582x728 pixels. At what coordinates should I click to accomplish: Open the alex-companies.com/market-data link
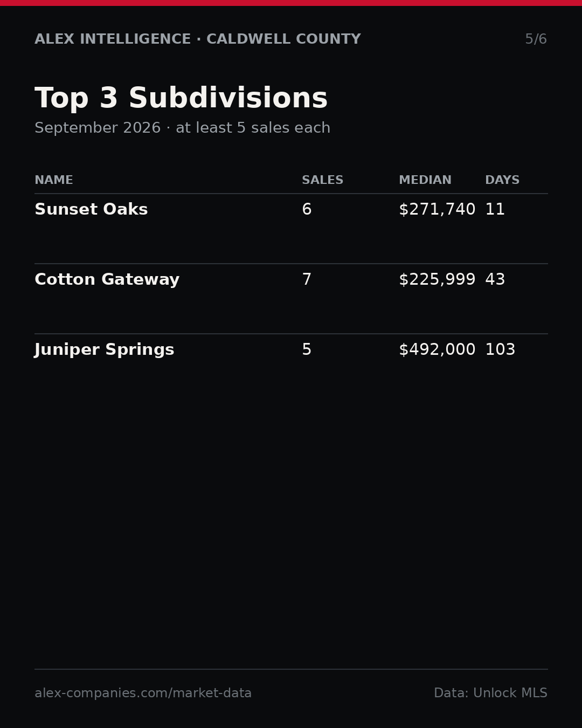(x=143, y=693)
